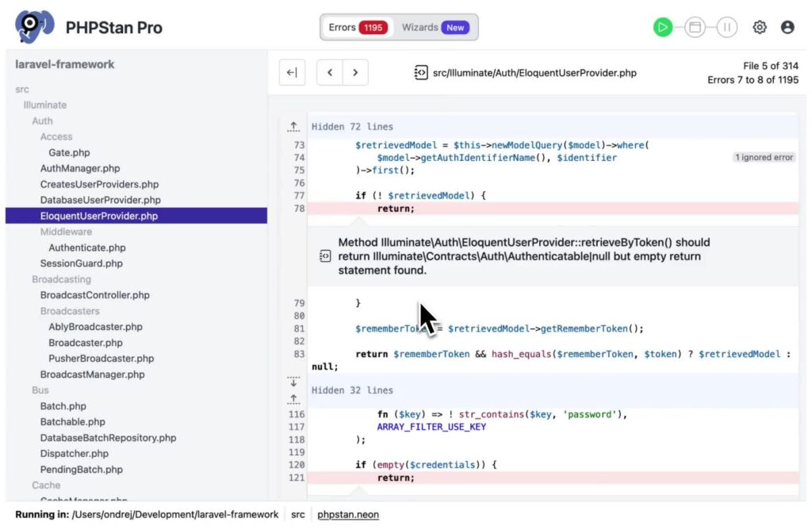Select the highlighted EloquentUserProvider.php row
The image size is (812, 530).
tap(136, 216)
